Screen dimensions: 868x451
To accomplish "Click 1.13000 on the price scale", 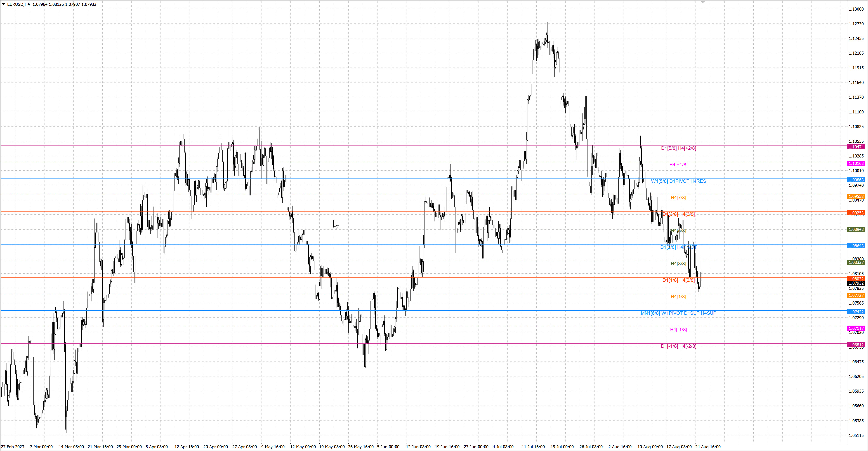I will tap(856, 9).
